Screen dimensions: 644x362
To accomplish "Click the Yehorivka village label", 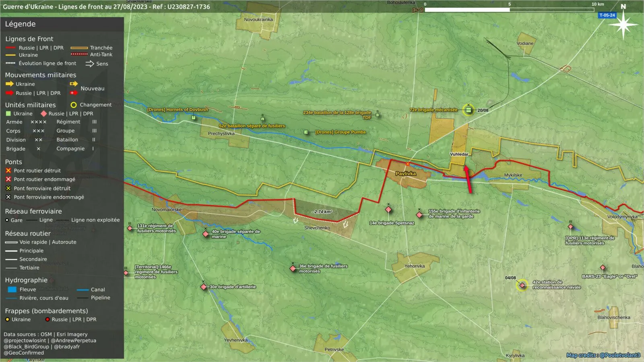I will click(x=415, y=266).
